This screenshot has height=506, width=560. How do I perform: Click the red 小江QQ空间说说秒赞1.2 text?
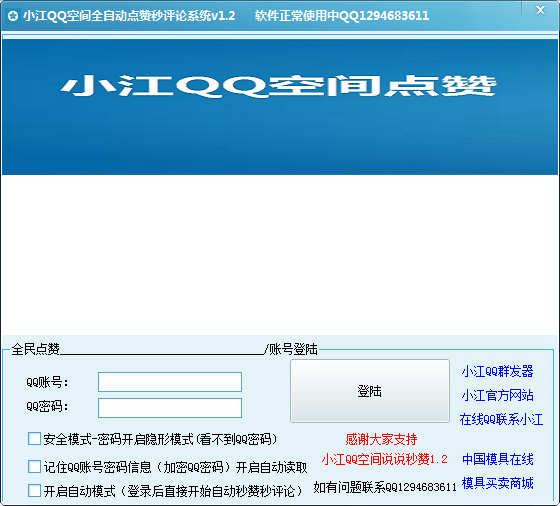(x=385, y=459)
